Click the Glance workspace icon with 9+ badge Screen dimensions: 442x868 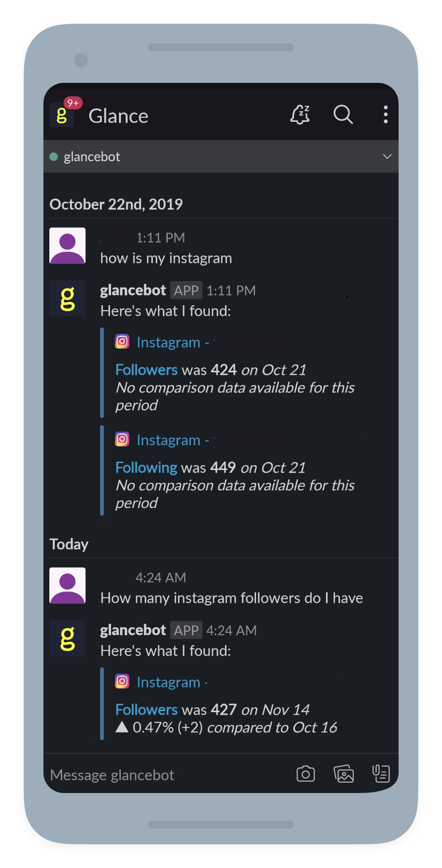tap(61, 114)
